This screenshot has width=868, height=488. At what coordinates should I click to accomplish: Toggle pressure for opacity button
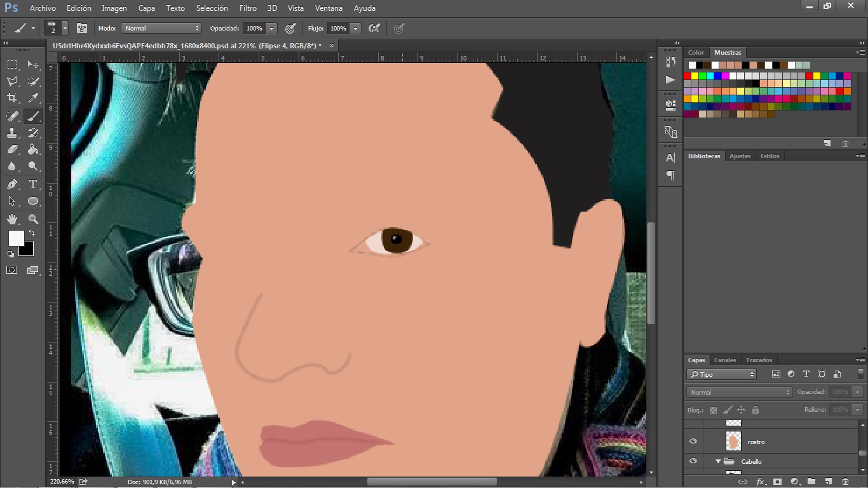(290, 28)
